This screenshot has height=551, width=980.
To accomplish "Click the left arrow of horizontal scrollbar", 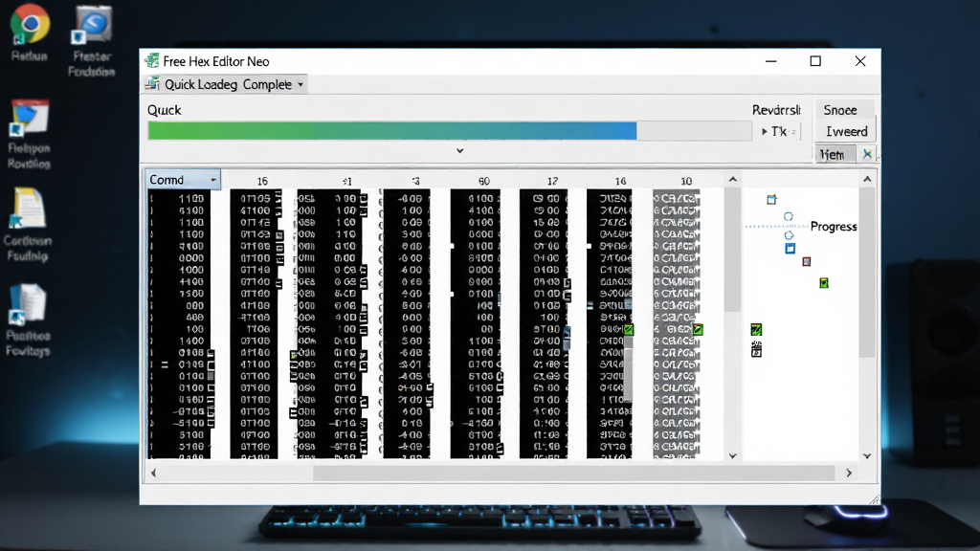I will [154, 473].
